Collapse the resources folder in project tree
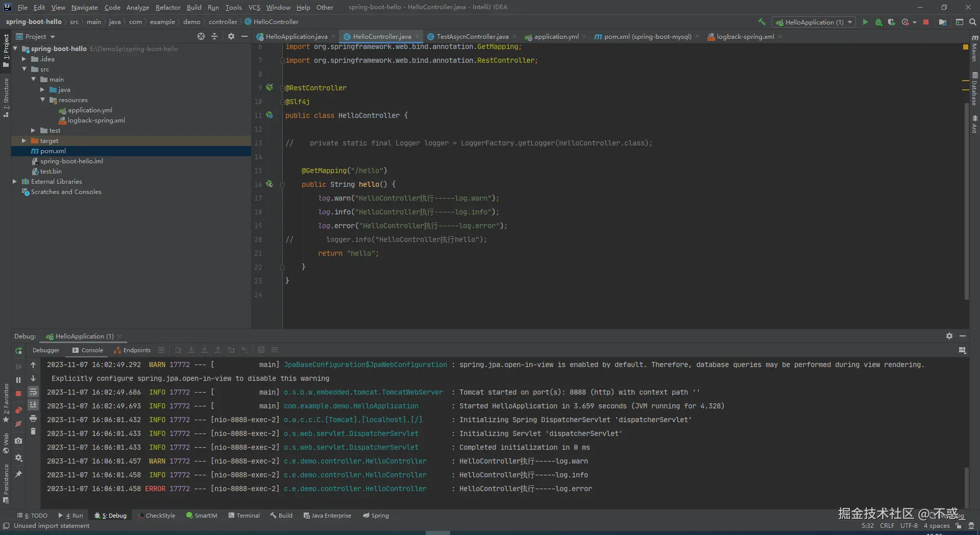The image size is (980, 535). (x=43, y=100)
